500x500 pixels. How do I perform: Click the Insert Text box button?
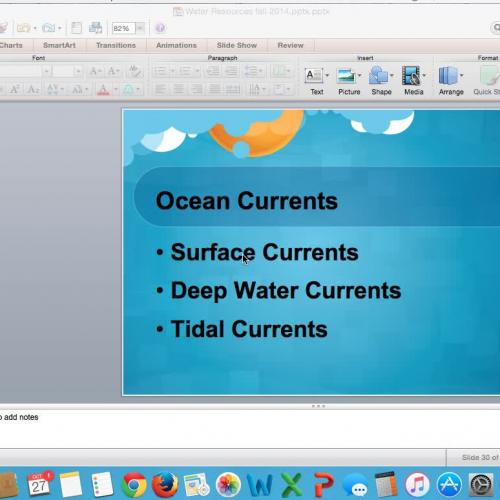pyautogui.click(x=316, y=81)
